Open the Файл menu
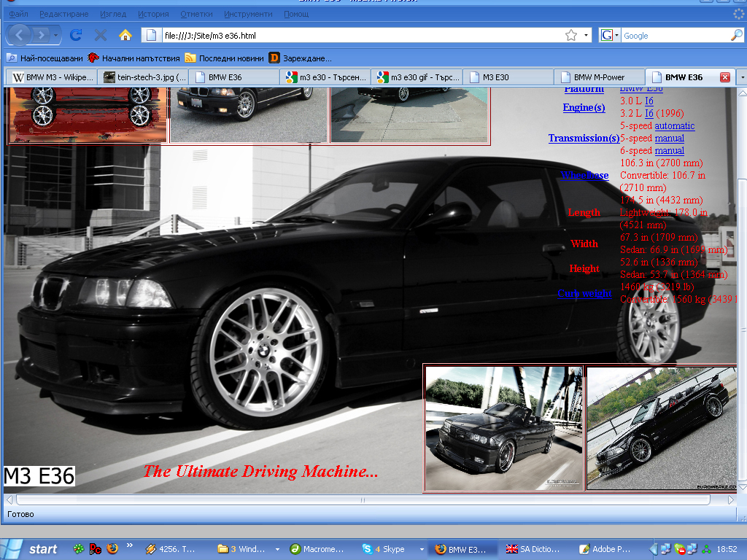The image size is (747, 560). point(18,14)
